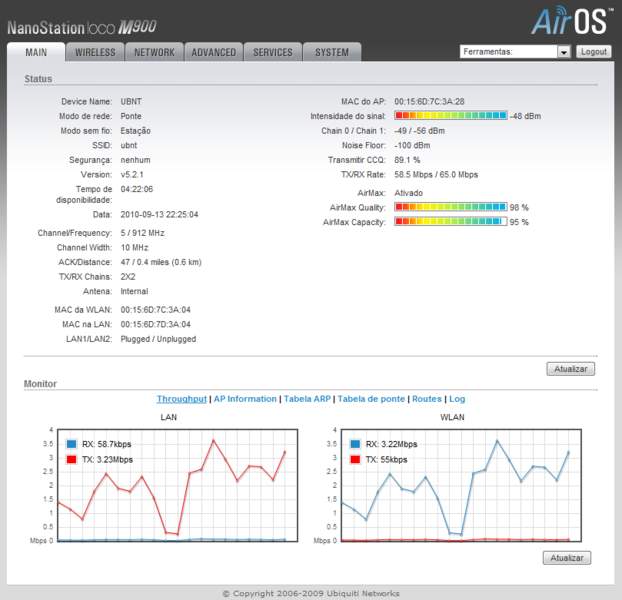Click ACK/Distance value 47 / 0.4 miles

161,262
